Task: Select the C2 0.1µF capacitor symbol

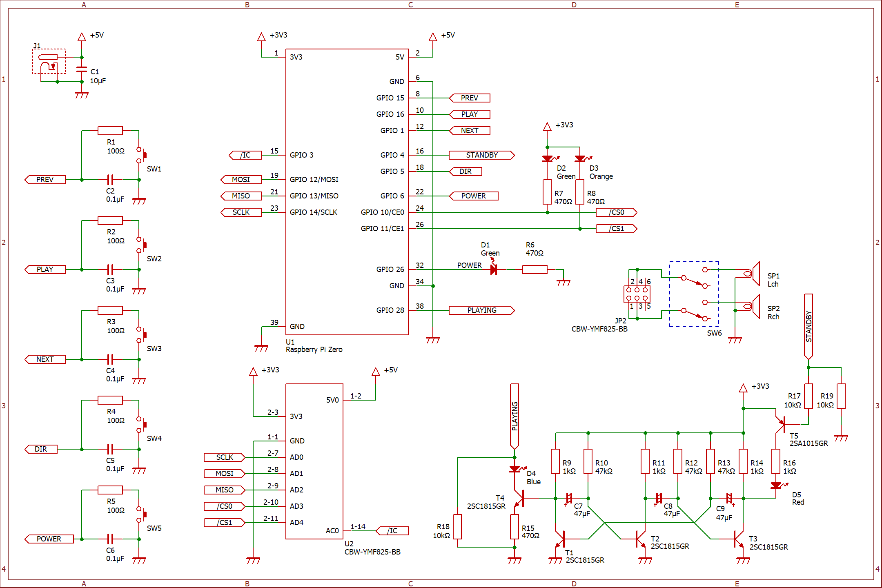Action: click(x=110, y=180)
